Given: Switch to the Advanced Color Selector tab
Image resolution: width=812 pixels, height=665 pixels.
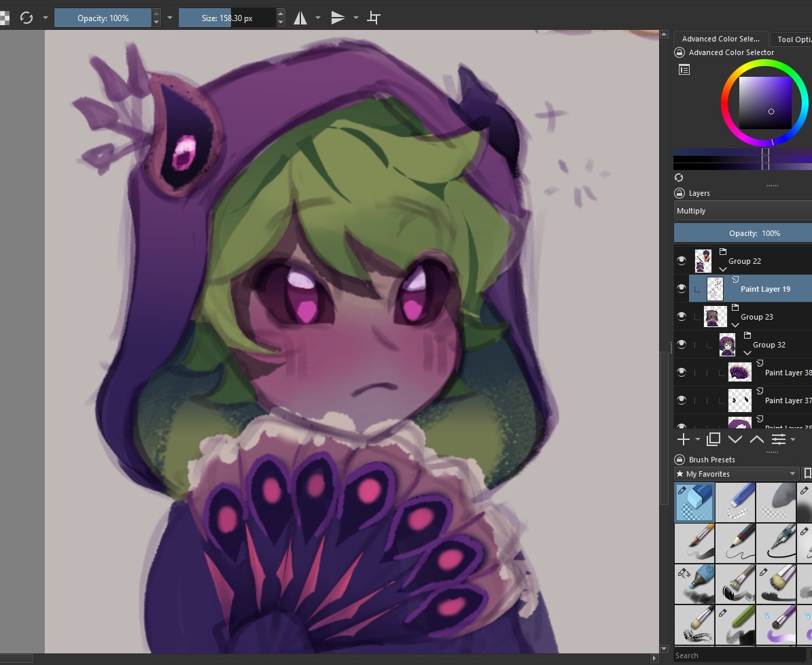Looking at the screenshot, I should 720,39.
